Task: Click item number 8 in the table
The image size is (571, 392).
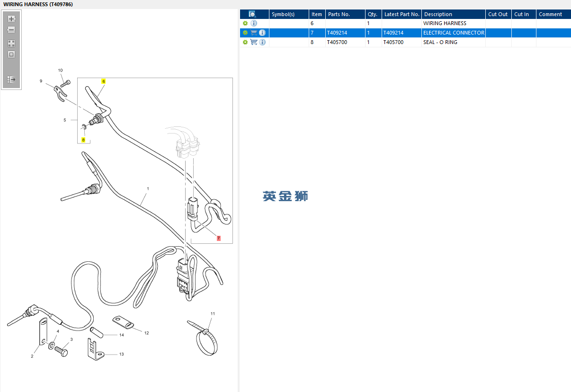Action: click(x=312, y=42)
